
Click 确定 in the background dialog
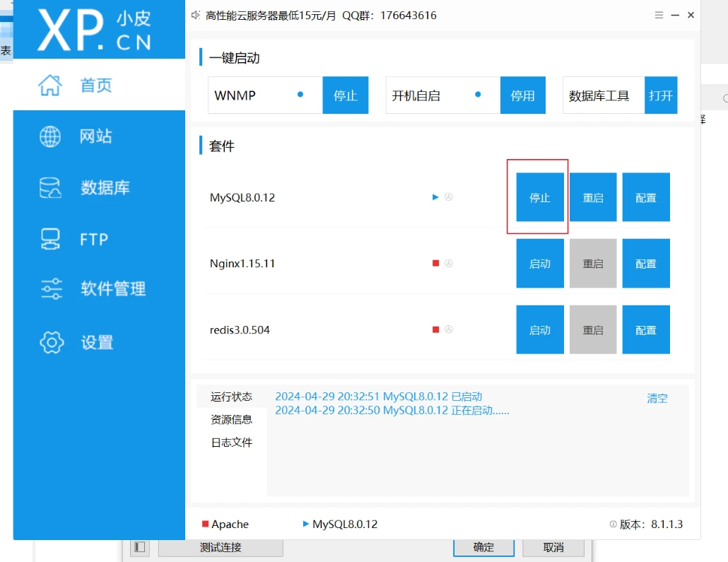[x=483, y=548]
